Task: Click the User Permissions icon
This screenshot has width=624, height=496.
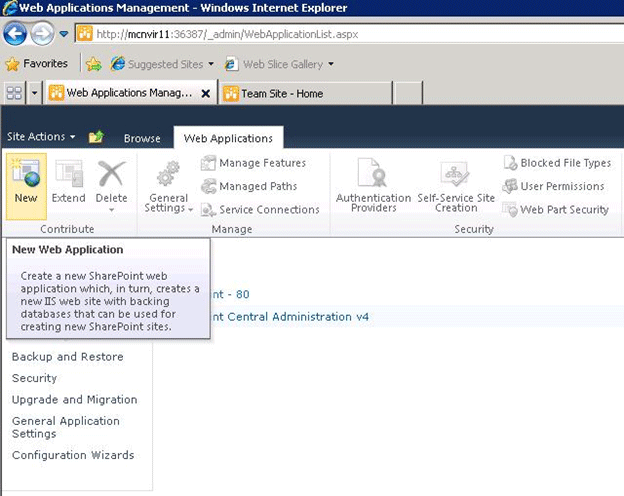Action: coord(510,186)
